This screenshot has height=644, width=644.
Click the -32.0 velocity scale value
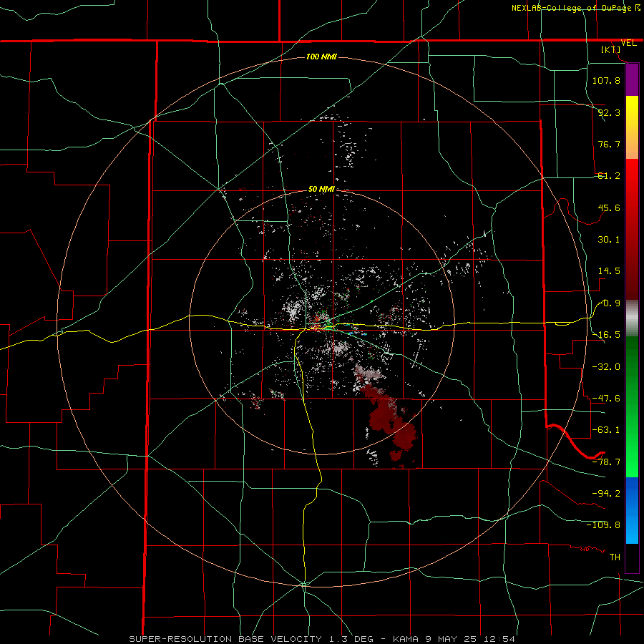pos(606,367)
